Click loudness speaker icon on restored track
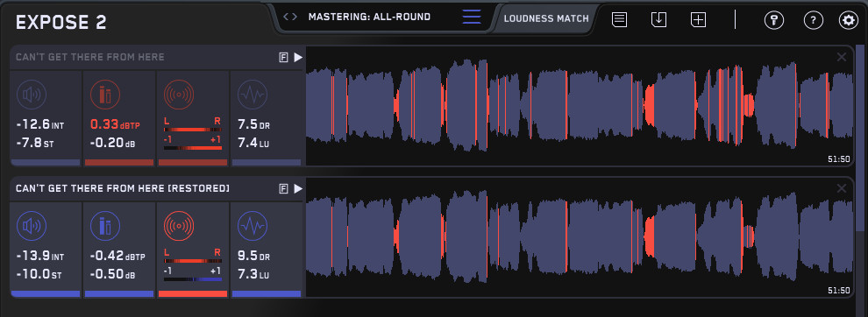Image resolution: width=868 pixels, height=317 pixels. pyautogui.click(x=32, y=226)
